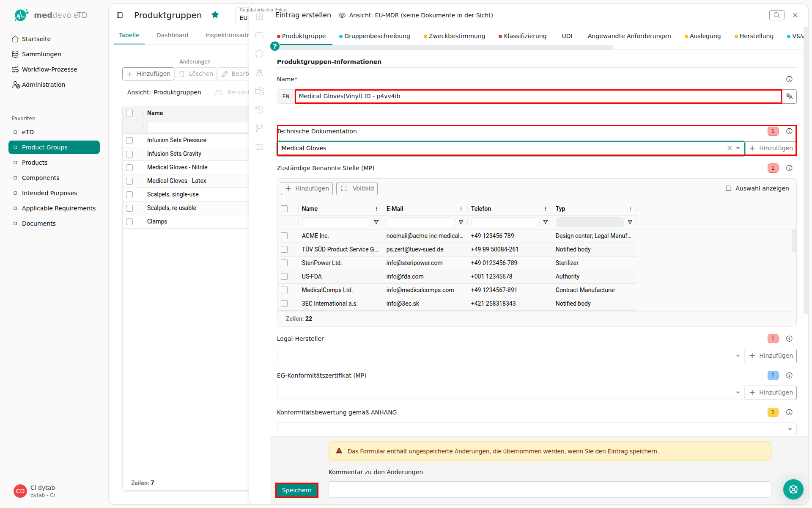The height and width of the screenshot is (508, 812).
Task: Enable Auswahl anzeigen checkbox
Action: pyautogui.click(x=729, y=188)
